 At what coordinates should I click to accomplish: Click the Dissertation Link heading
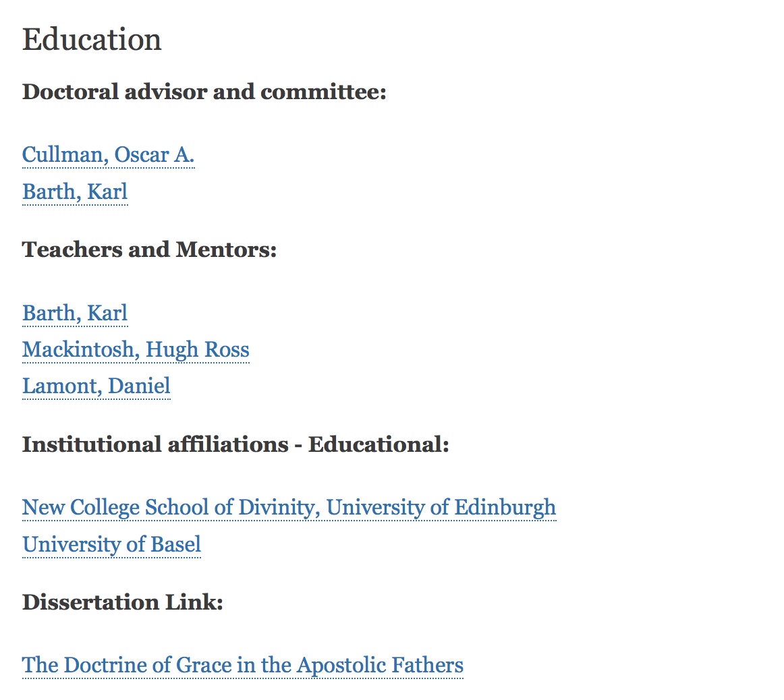coord(123,602)
